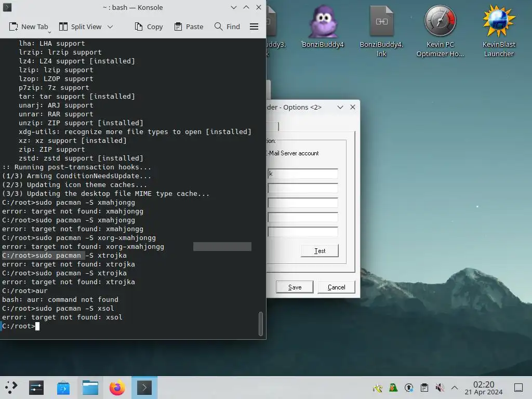Click the green parrot tray icon

click(393, 388)
